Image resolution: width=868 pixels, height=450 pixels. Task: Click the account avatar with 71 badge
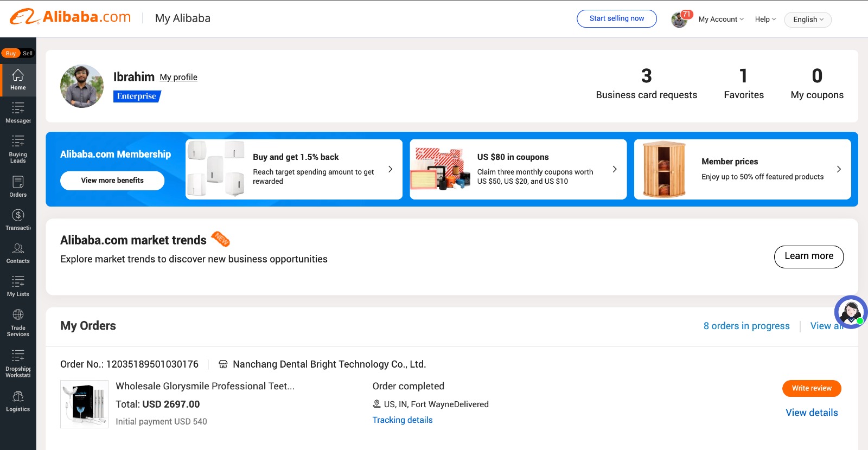coord(679,20)
